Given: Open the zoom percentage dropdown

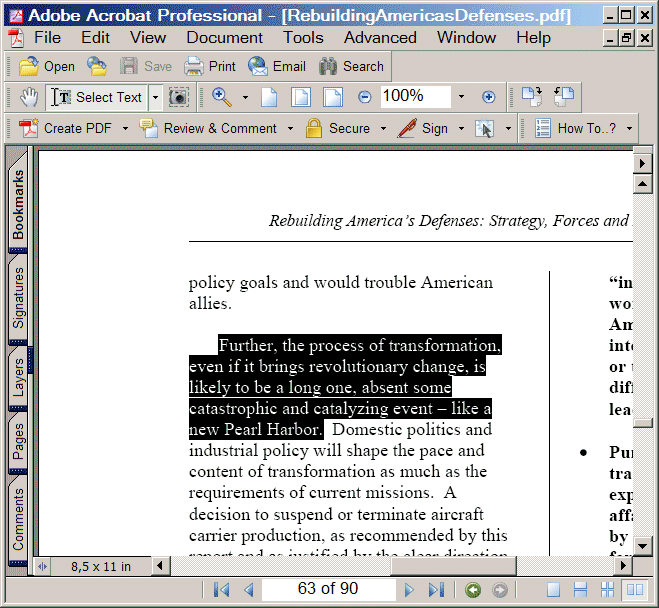Looking at the screenshot, I should tap(461, 97).
